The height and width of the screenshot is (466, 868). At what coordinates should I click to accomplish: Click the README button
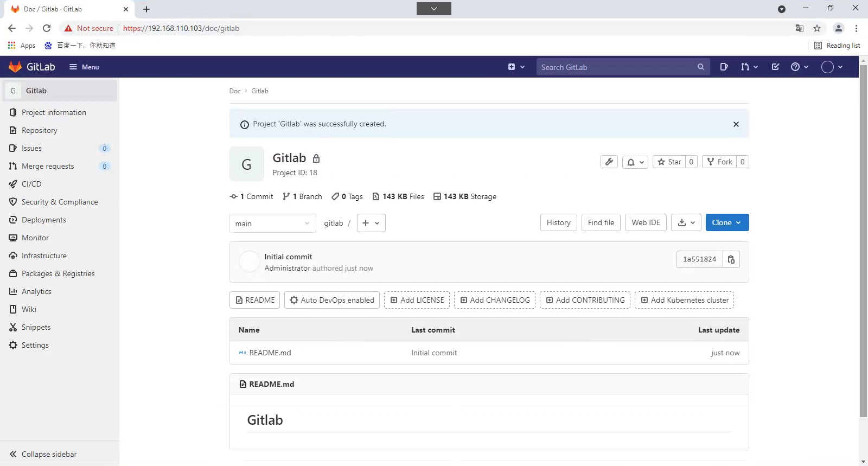(255, 300)
